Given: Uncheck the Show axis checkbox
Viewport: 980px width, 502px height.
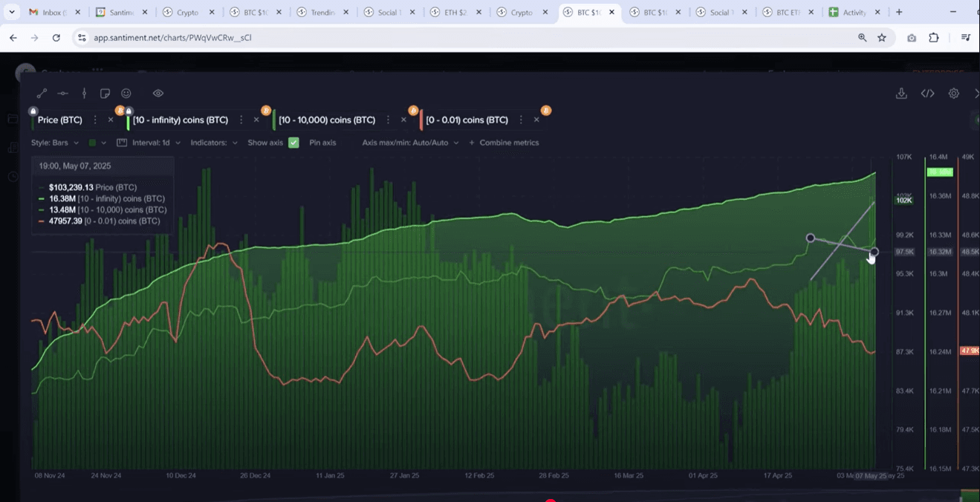Looking at the screenshot, I should (x=293, y=143).
